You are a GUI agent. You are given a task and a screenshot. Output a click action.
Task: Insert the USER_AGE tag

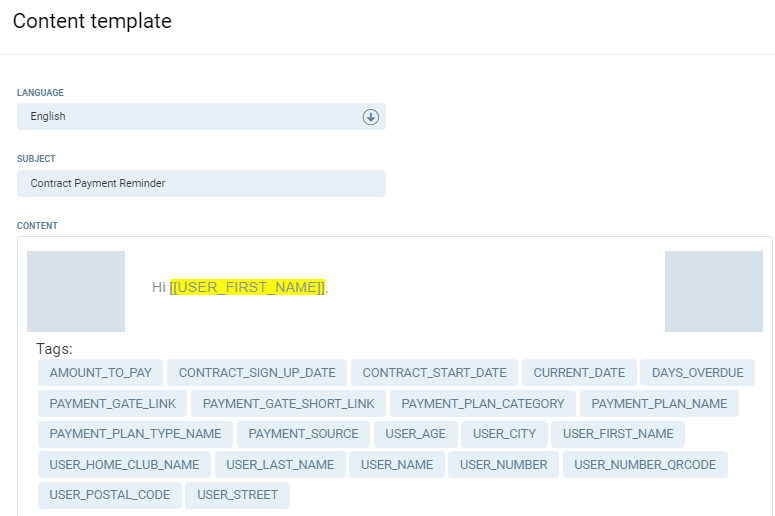pos(416,434)
